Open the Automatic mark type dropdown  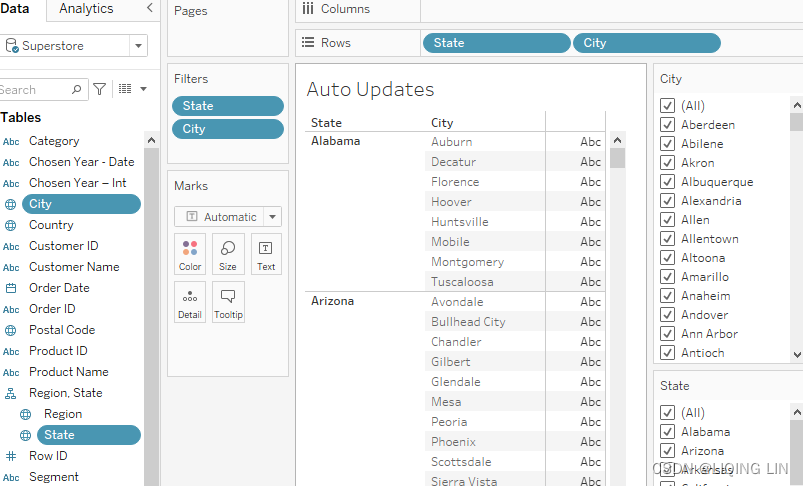click(272, 217)
